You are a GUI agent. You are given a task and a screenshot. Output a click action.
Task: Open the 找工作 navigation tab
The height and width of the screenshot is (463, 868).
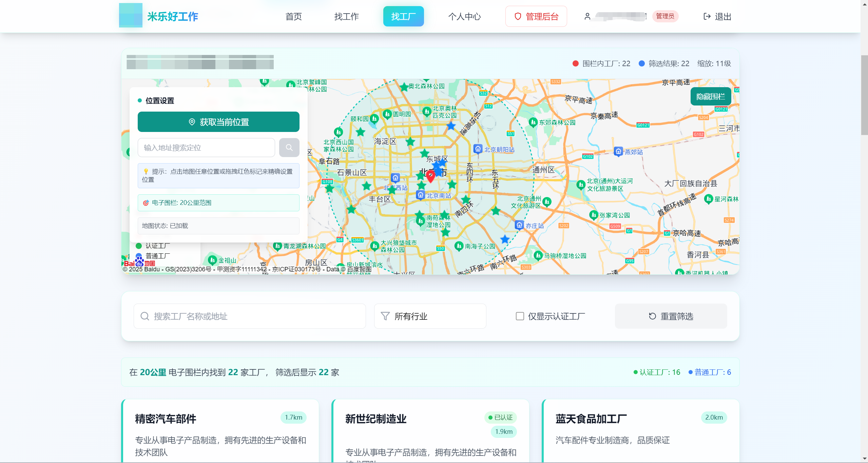tap(346, 16)
